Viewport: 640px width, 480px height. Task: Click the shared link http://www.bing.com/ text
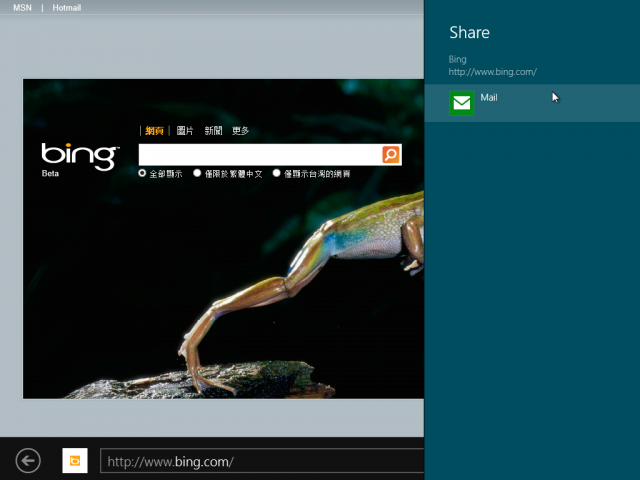point(493,72)
